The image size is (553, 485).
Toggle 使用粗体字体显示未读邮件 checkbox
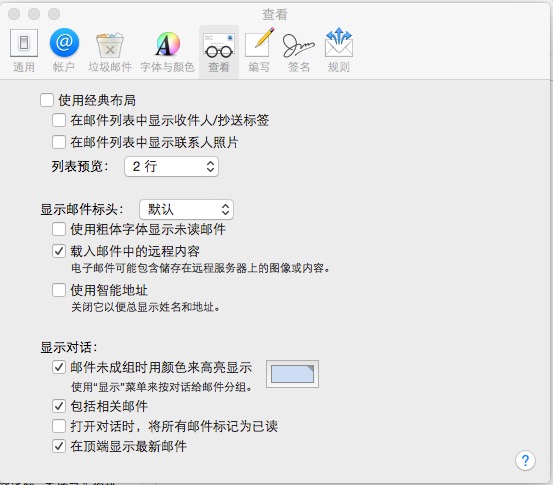[x=59, y=229]
